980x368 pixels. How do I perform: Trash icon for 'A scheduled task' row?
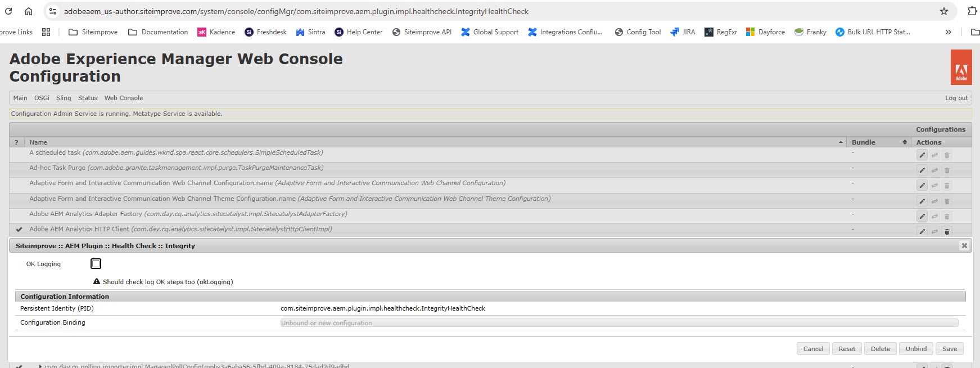point(947,155)
